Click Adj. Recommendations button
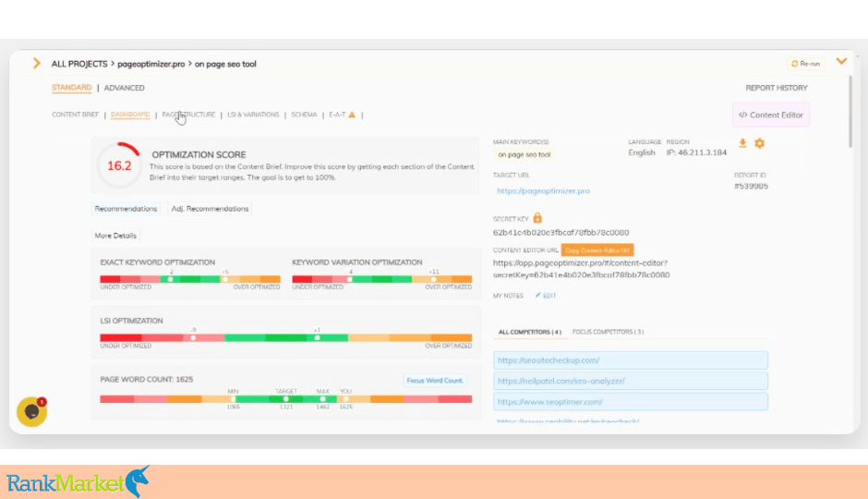Image resolution: width=868 pixels, height=499 pixels. 210,209
